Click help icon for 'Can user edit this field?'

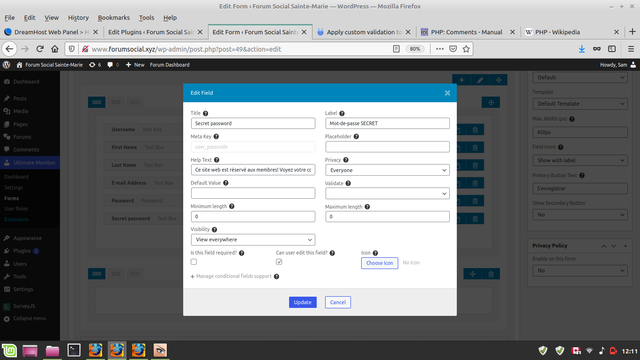point(332,253)
